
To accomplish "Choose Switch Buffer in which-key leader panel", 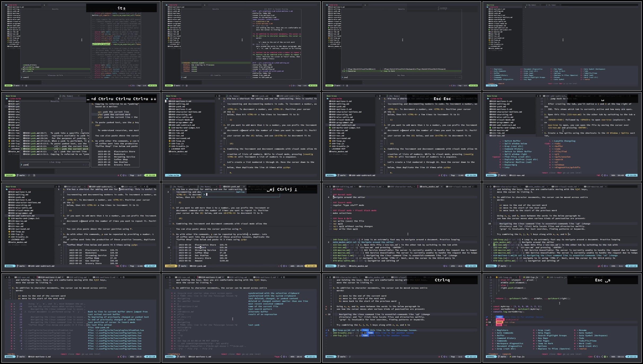I will coord(512,141).
